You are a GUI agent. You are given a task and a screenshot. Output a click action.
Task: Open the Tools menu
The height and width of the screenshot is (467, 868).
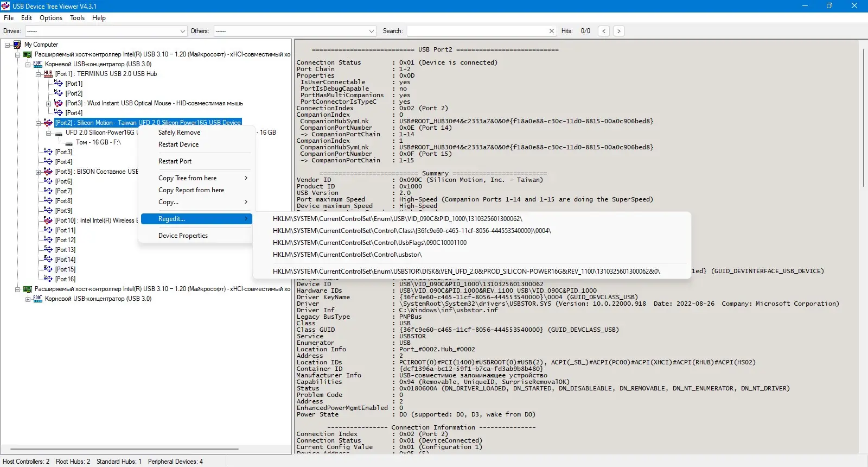point(78,18)
